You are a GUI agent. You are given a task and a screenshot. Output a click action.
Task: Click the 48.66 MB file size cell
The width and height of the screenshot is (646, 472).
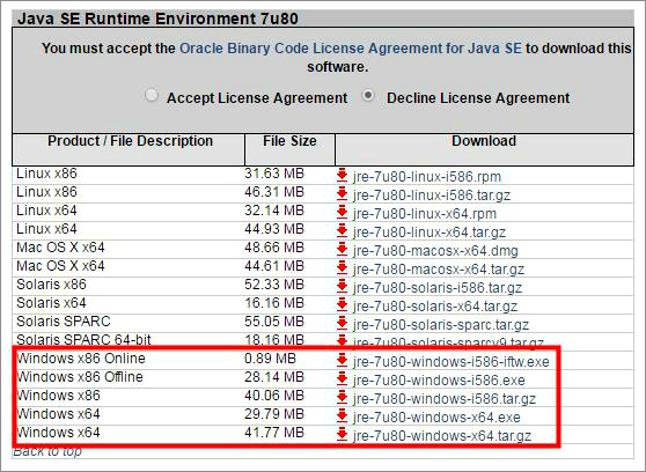[274, 247]
